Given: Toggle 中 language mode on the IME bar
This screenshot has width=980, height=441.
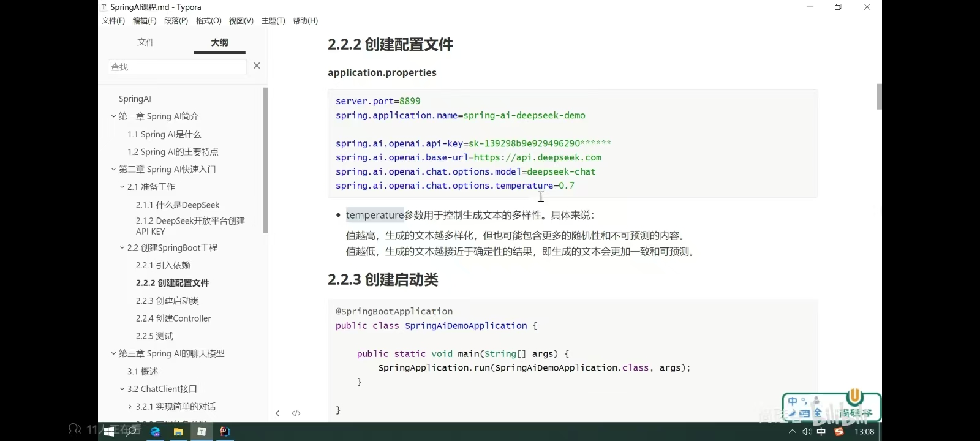Looking at the screenshot, I should 793,401.
